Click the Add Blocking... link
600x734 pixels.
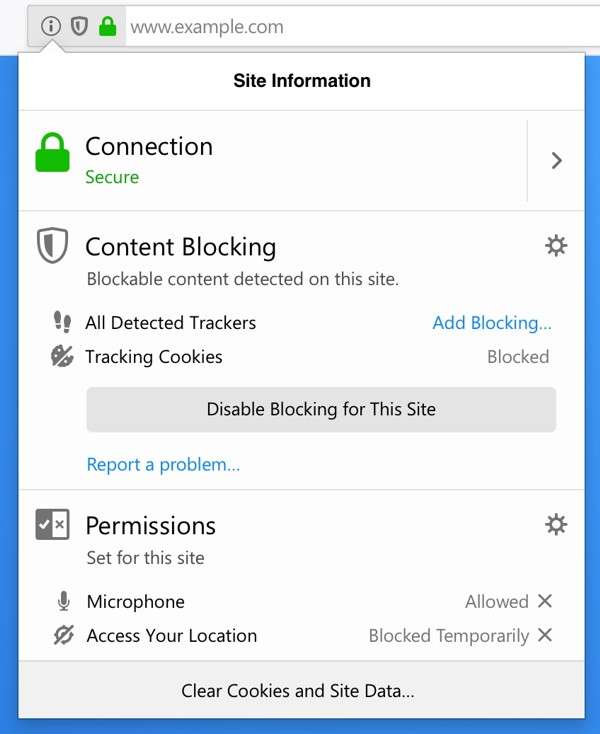492,323
